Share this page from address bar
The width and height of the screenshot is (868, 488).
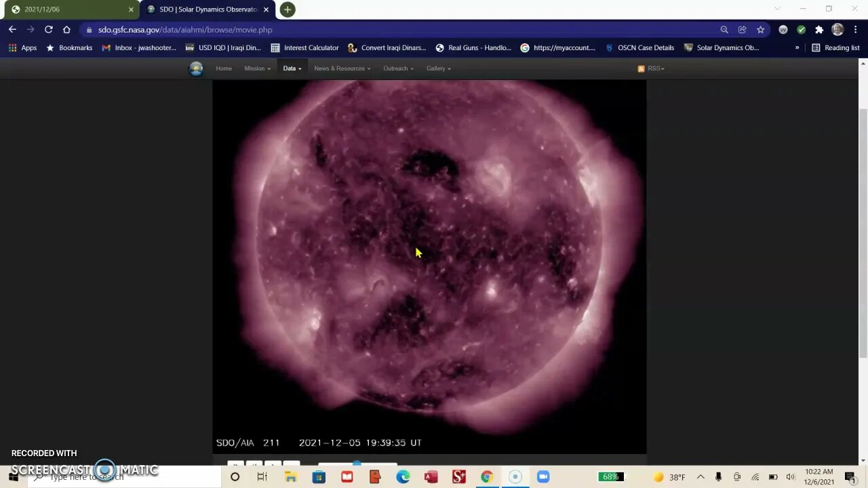tap(743, 30)
